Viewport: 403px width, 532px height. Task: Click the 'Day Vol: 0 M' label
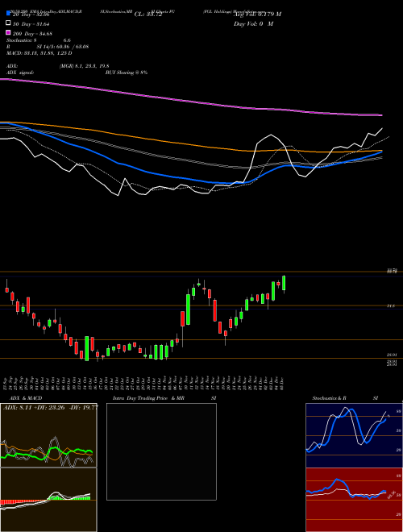[x=253, y=24]
